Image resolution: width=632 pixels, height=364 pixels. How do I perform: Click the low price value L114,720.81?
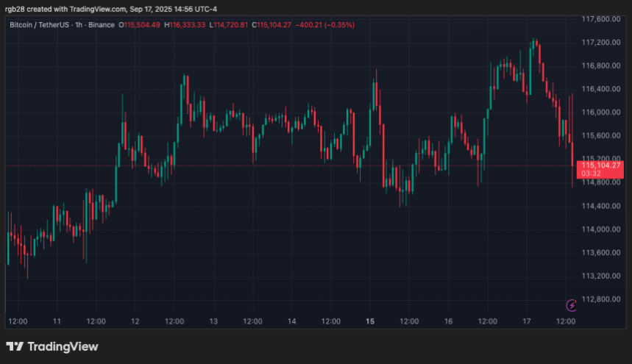[229, 25]
